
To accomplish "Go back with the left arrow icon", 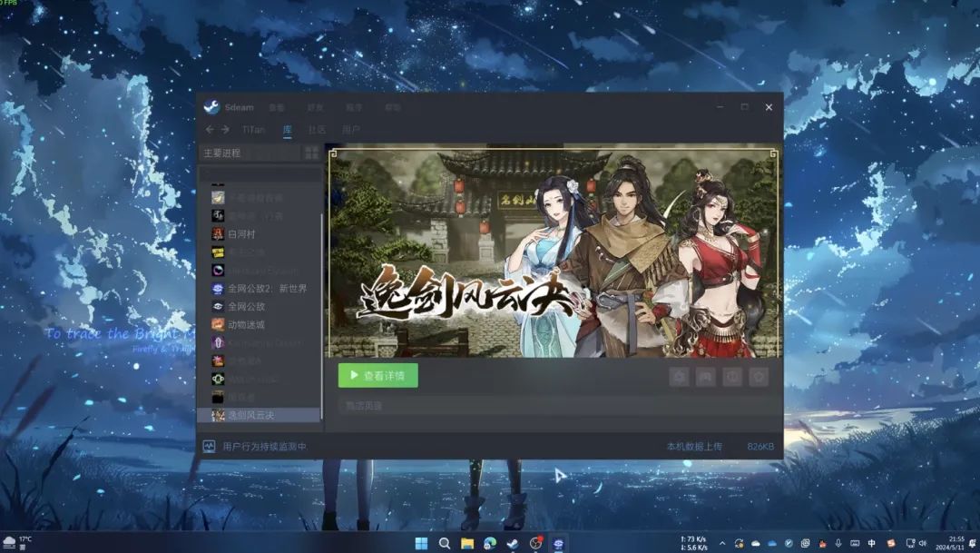I will click(x=210, y=129).
